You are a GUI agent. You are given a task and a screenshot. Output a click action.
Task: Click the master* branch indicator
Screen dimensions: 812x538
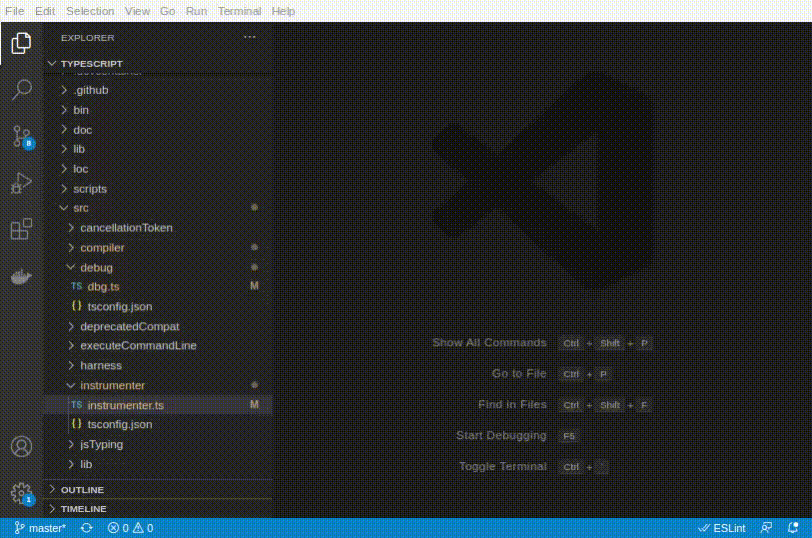tap(40, 528)
